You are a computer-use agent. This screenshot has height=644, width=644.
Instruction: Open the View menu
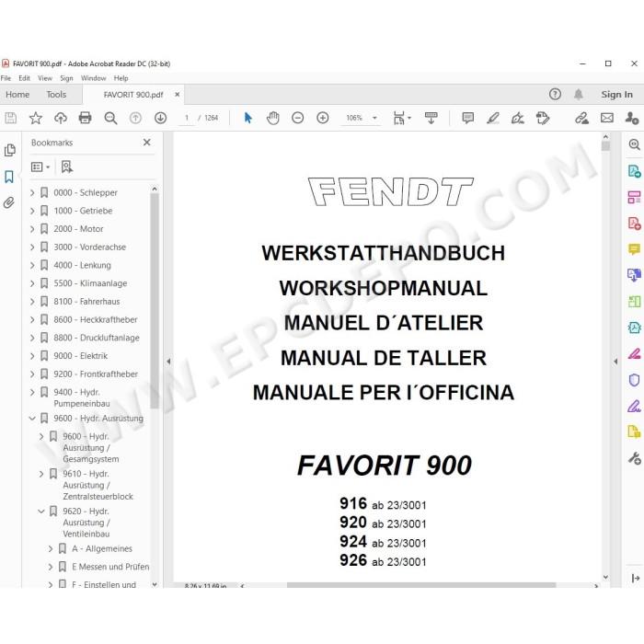[45, 78]
